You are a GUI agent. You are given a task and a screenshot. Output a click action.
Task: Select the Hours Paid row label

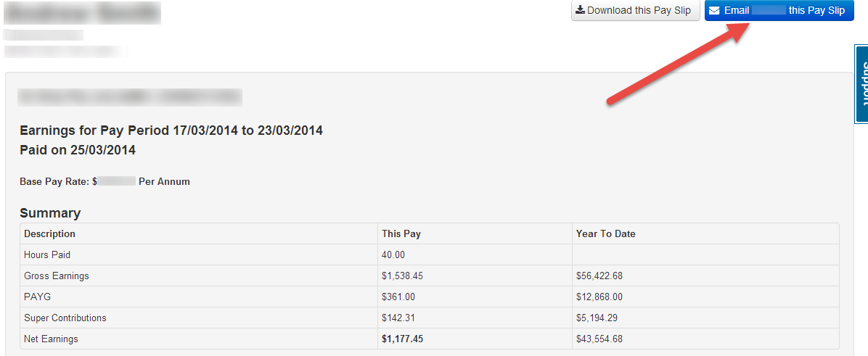point(46,254)
